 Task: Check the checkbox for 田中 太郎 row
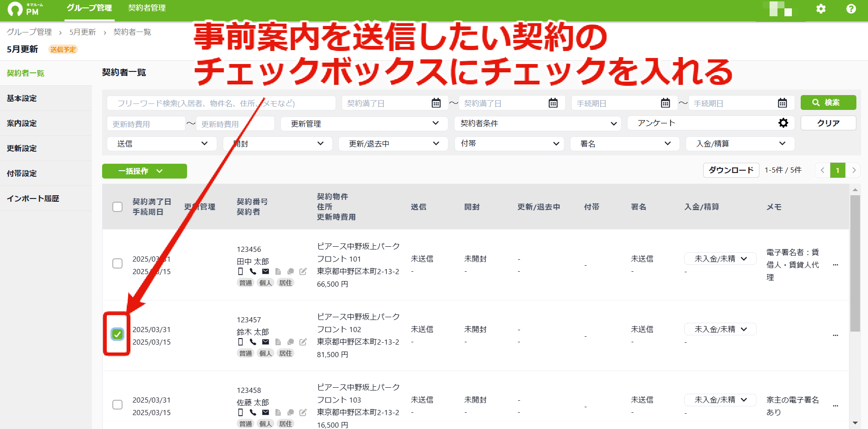pos(117,263)
